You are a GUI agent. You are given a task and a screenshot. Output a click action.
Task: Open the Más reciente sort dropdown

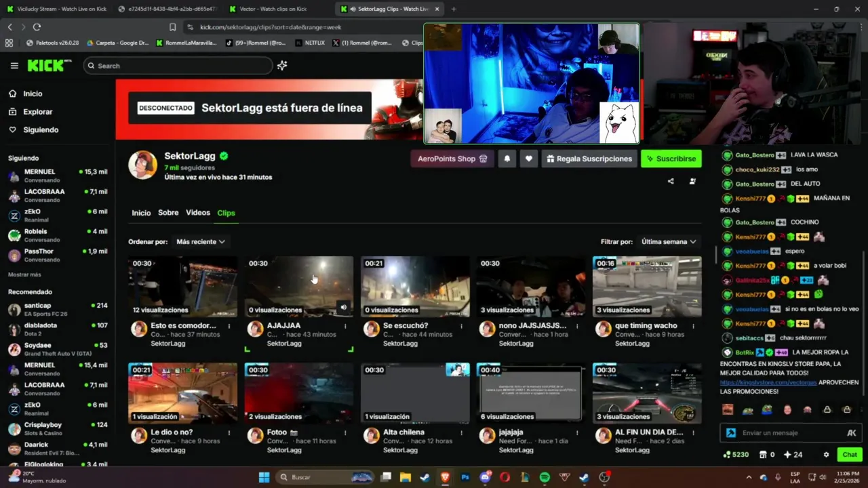[x=201, y=241]
